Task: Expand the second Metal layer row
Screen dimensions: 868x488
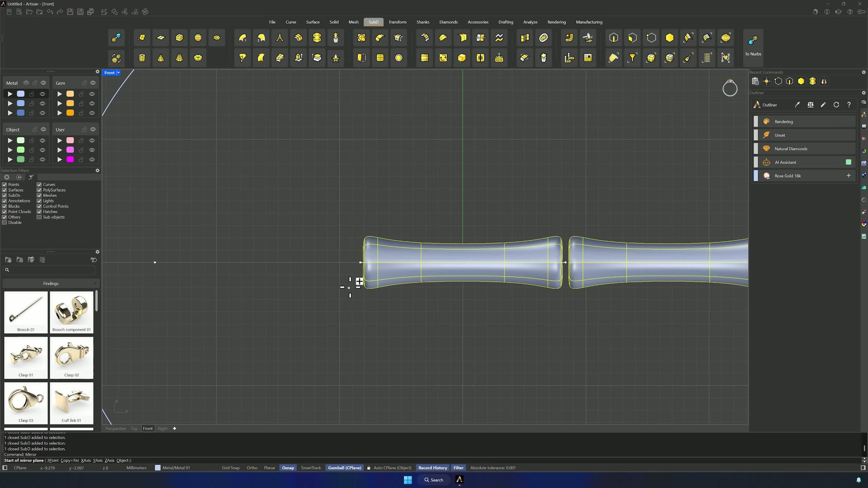Action: point(10,103)
